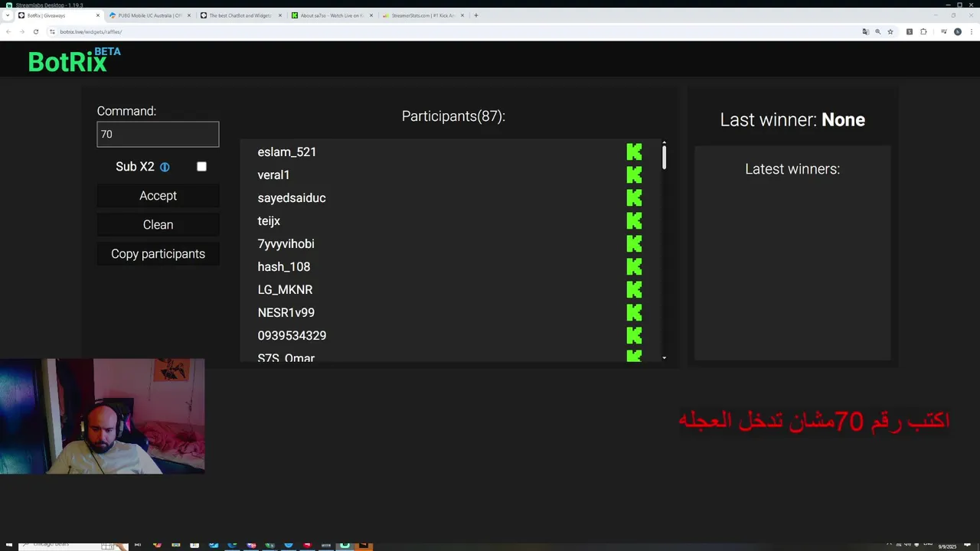Image resolution: width=980 pixels, height=551 pixels.
Task: Click the Kick icon beside 0939534329
Action: tap(634, 335)
